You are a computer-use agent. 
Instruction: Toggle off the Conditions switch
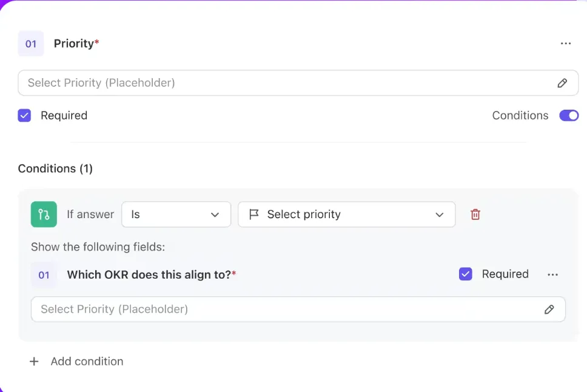point(569,115)
